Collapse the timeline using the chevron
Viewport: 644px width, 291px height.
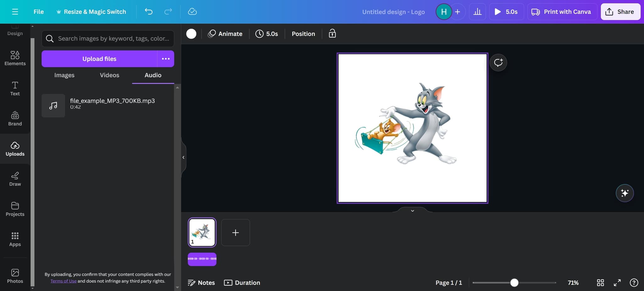pos(412,211)
